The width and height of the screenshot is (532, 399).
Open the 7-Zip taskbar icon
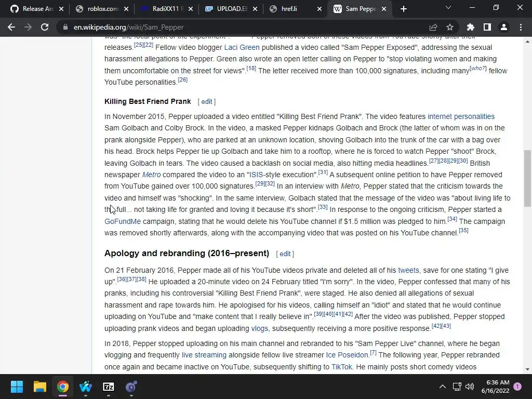[109, 387]
